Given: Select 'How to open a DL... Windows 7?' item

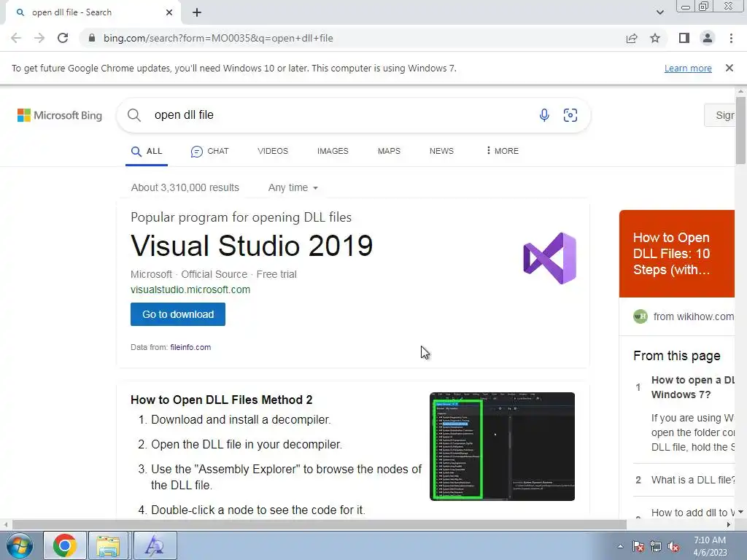Looking at the screenshot, I should tap(693, 387).
